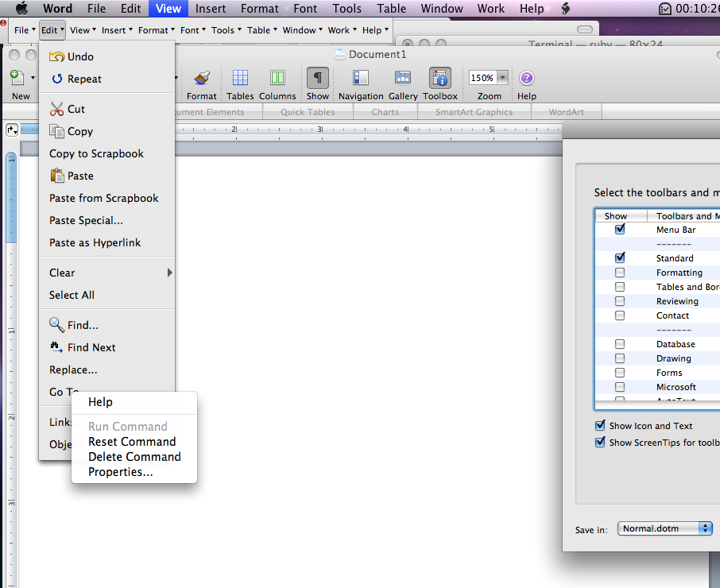
Task: Click the Find Next binoculars icon
Action: point(56,347)
